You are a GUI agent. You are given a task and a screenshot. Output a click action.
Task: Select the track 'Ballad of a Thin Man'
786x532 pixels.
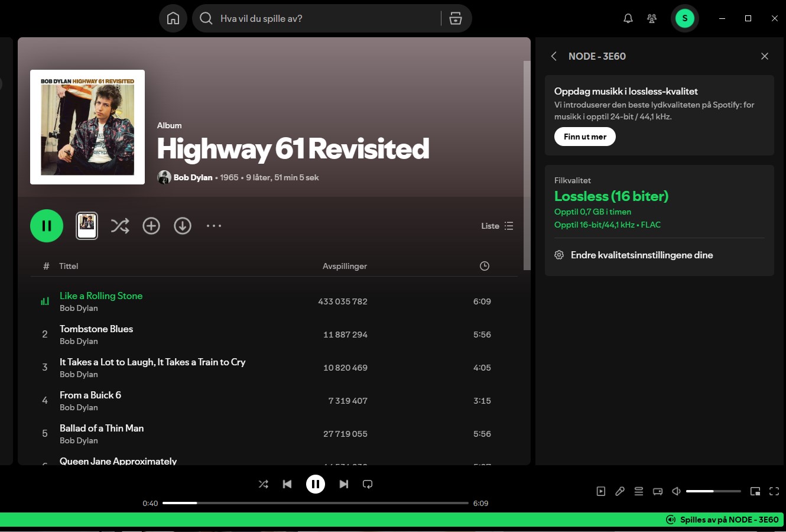(x=102, y=428)
